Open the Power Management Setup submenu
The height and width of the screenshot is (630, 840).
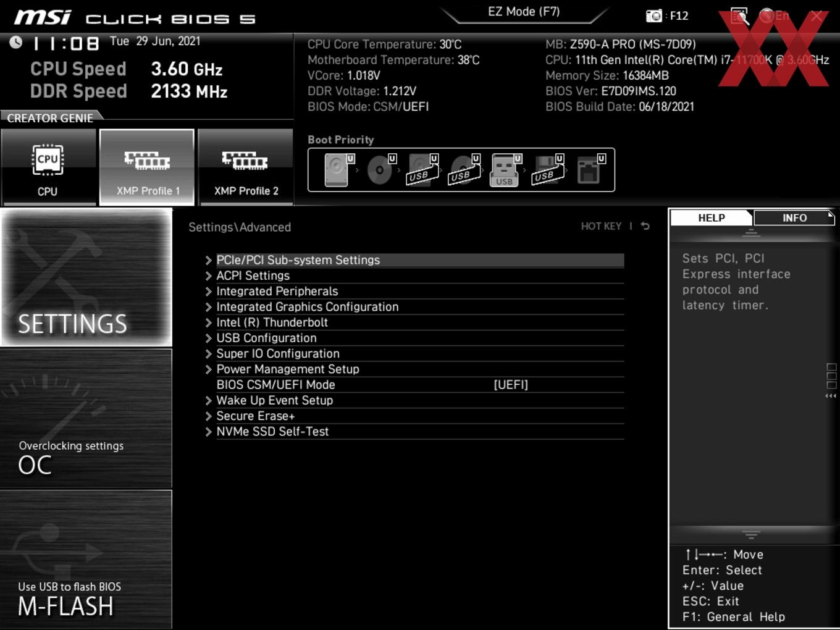[414, 369]
